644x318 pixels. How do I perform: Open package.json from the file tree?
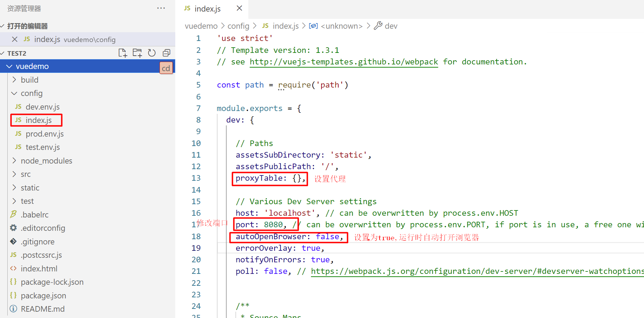coord(43,296)
